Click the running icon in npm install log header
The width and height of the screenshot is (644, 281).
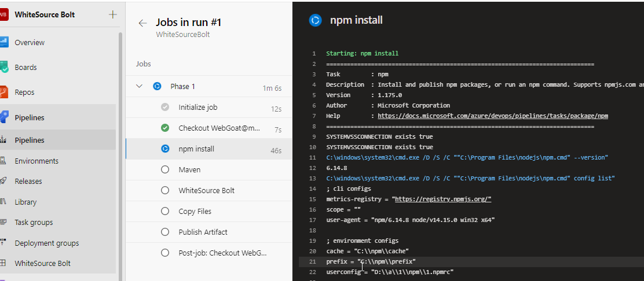[x=315, y=20]
